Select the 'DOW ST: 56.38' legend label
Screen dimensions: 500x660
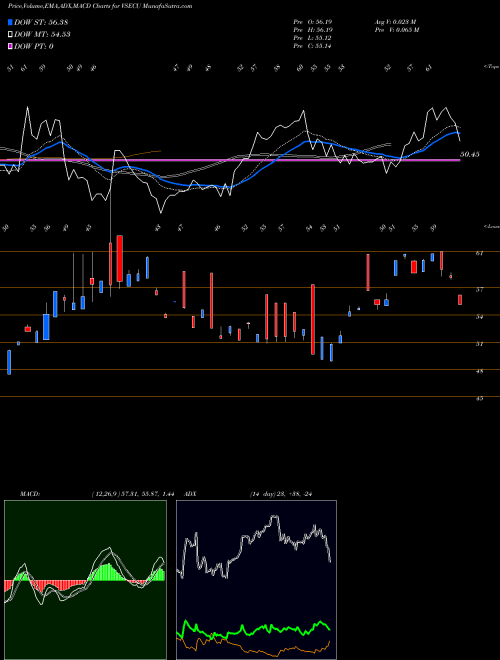[41, 22]
